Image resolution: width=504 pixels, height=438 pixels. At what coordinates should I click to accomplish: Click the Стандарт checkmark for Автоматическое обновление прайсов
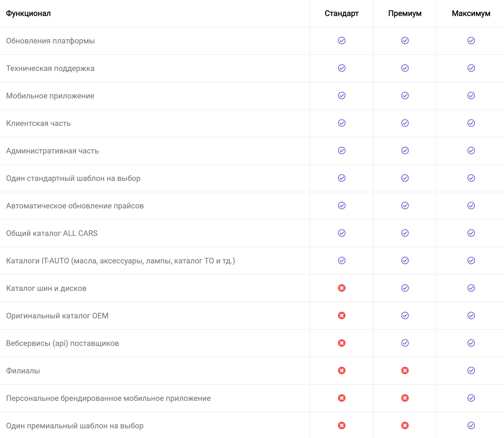coord(342,205)
